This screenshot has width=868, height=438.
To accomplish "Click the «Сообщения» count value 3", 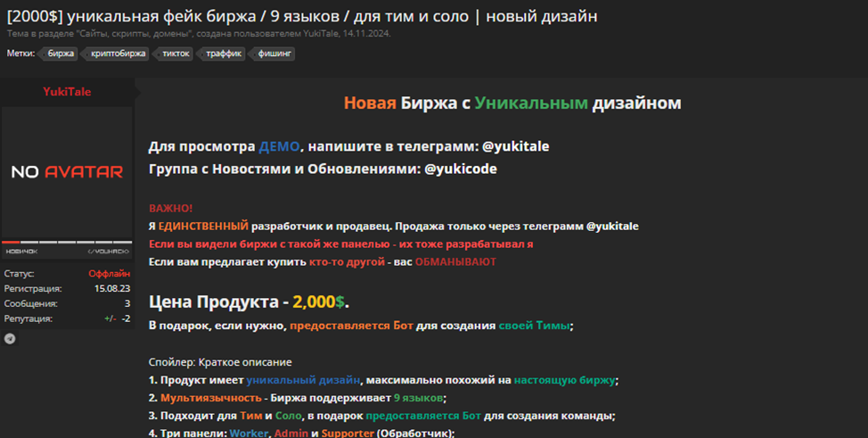I will coord(127,303).
